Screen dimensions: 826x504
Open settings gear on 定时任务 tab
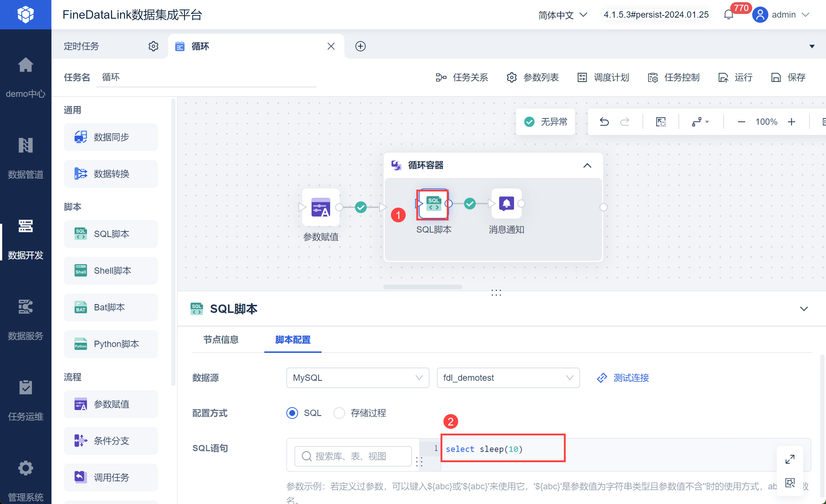pos(153,46)
